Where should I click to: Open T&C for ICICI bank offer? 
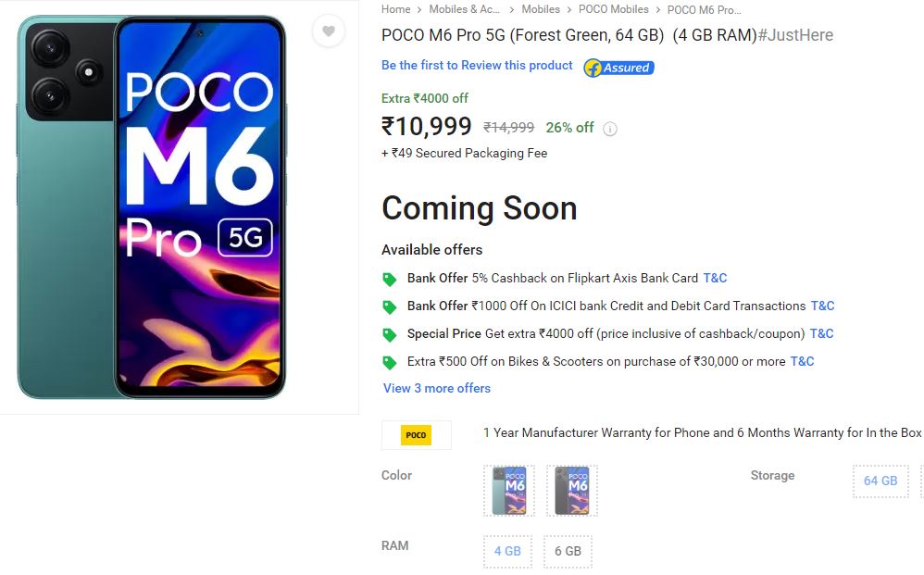(823, 306)
